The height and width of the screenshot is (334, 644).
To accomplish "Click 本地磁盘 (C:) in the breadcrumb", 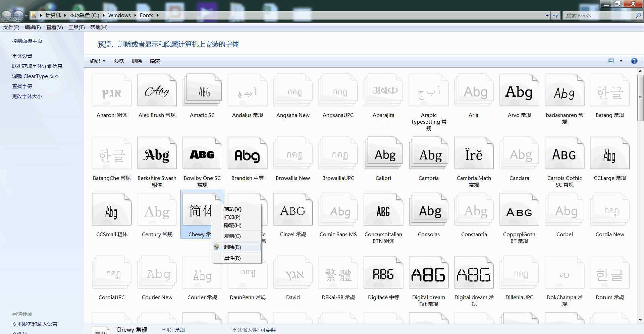I will 84,15.
